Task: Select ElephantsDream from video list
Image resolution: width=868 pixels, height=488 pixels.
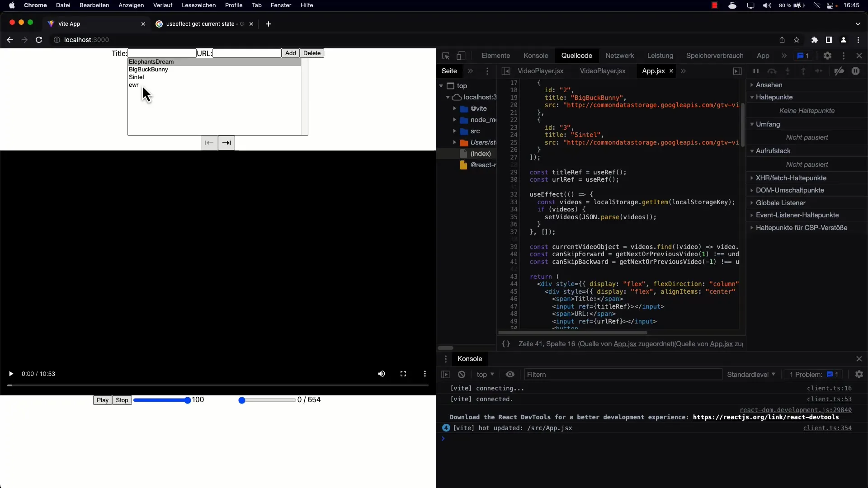Action: coord(151,61)
